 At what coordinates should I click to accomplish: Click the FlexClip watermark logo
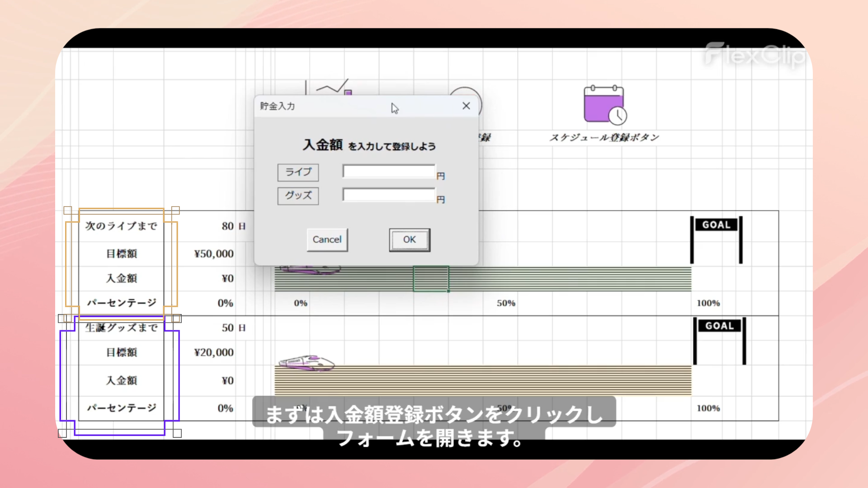tap(754, 56)
